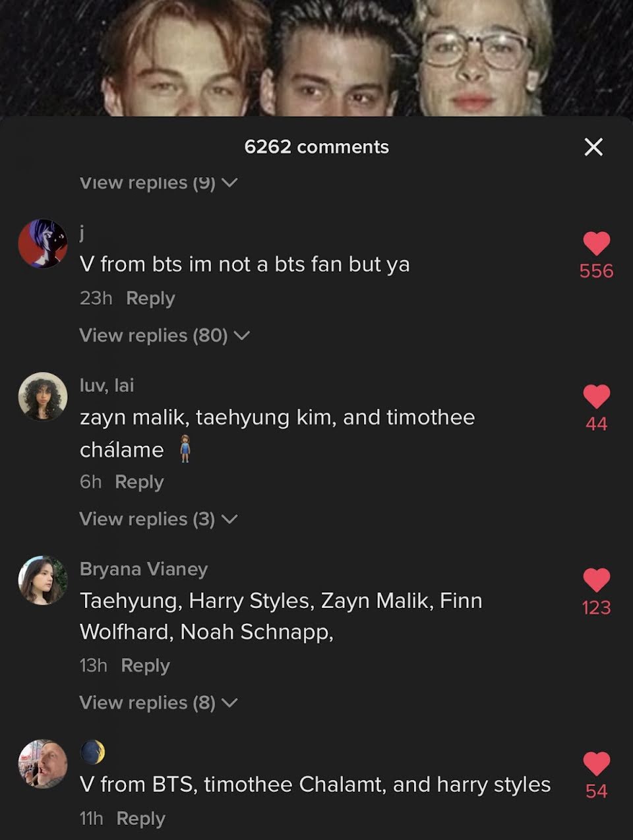The width and height of the screenshot is (633, 840).
Task: Reply to the 23h comment
Action: (x=150, y=298)
